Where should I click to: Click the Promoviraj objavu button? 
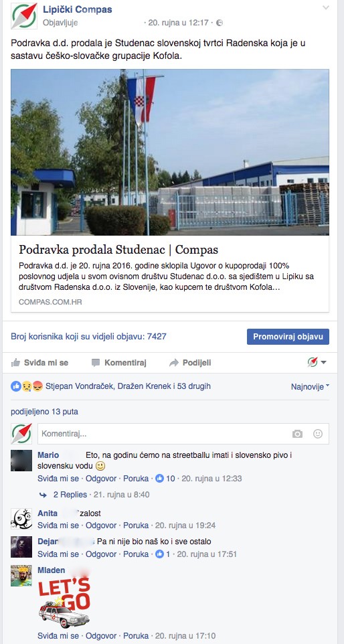288,337
